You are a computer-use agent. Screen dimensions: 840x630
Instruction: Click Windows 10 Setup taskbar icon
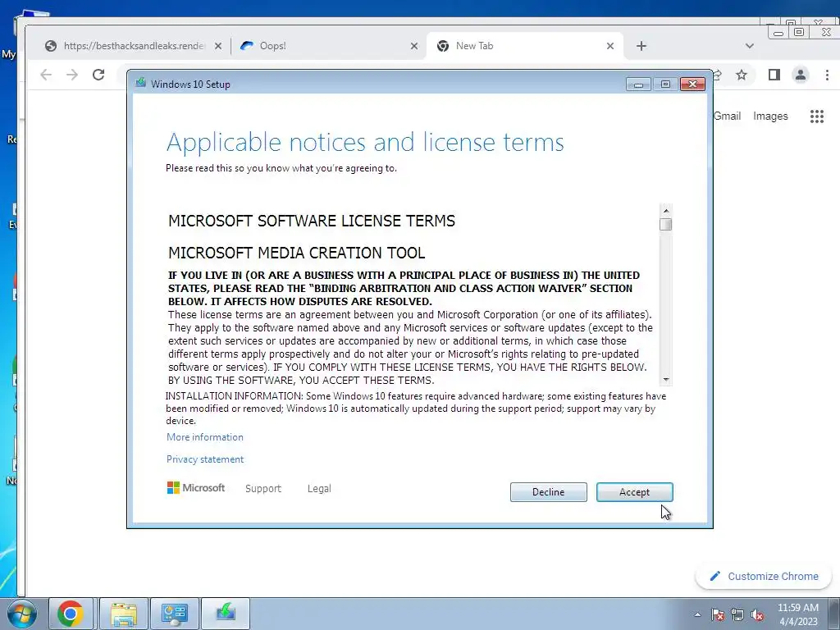coord(226,614)
